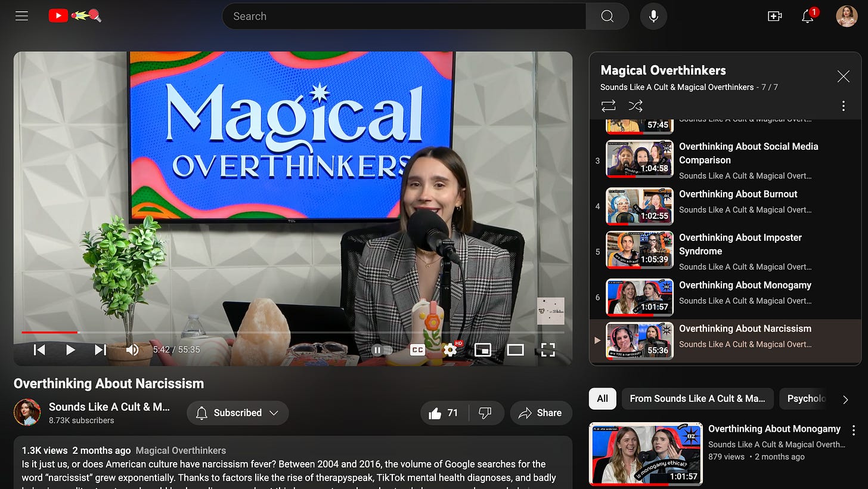Open recommended Overthinking About Monogamy thumbnail
The image size is (868, 489).
tap(646, 454)
